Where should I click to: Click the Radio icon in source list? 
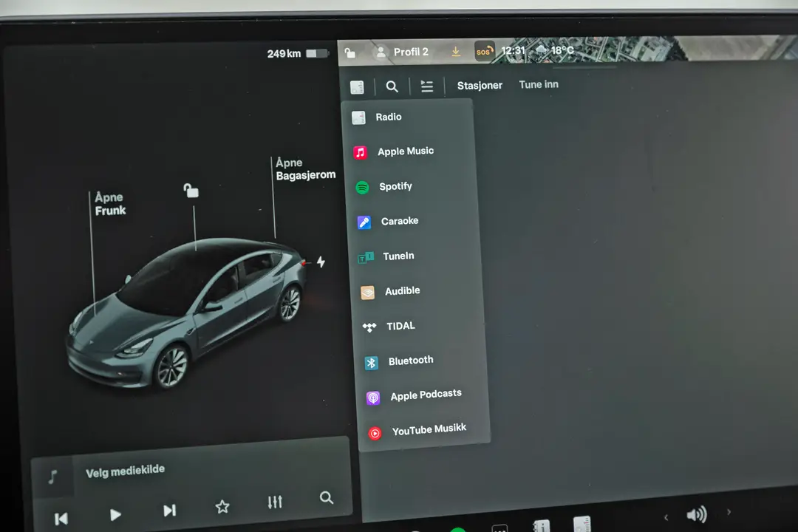(x=359, y=118)
